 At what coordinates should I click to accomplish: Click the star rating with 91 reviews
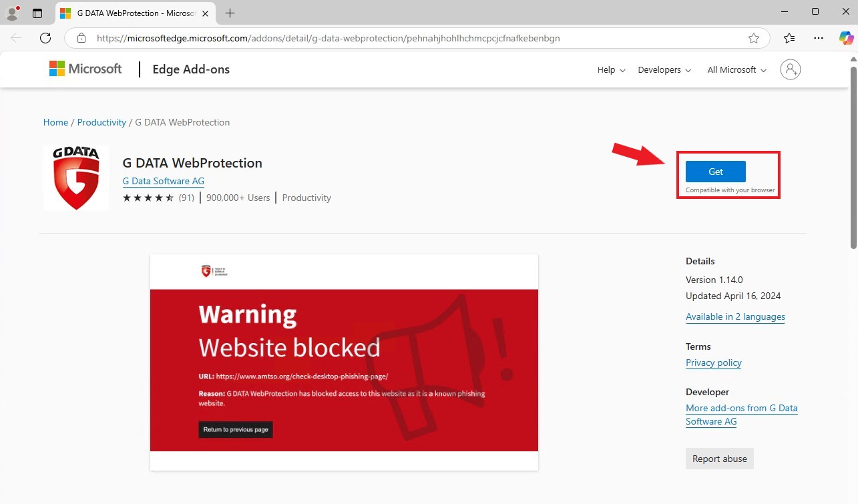click(158, 198)
